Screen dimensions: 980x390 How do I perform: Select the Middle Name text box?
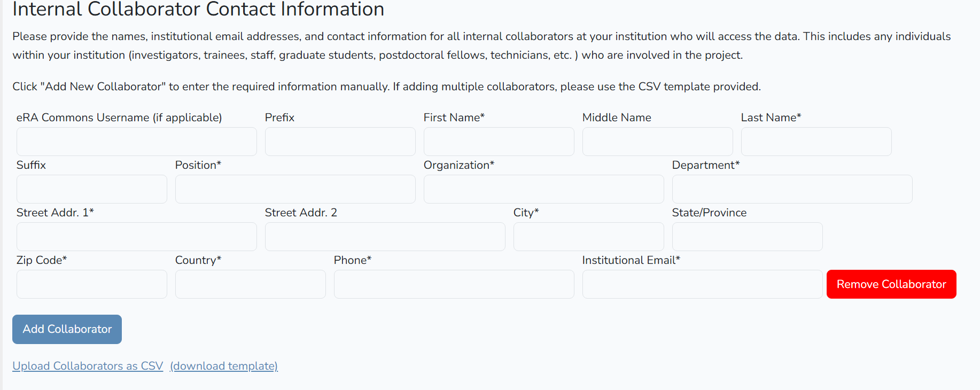point(657,142)
